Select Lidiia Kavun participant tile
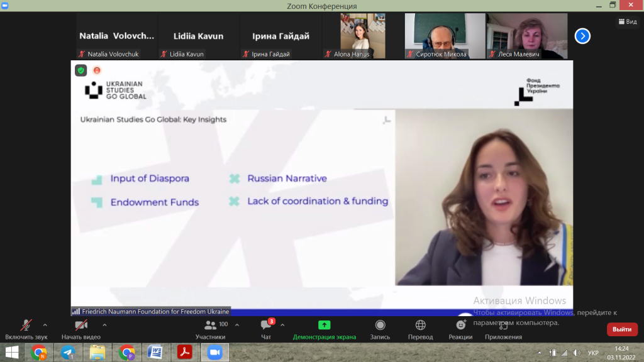Screen dimensions: 644x362 [198, 36]
